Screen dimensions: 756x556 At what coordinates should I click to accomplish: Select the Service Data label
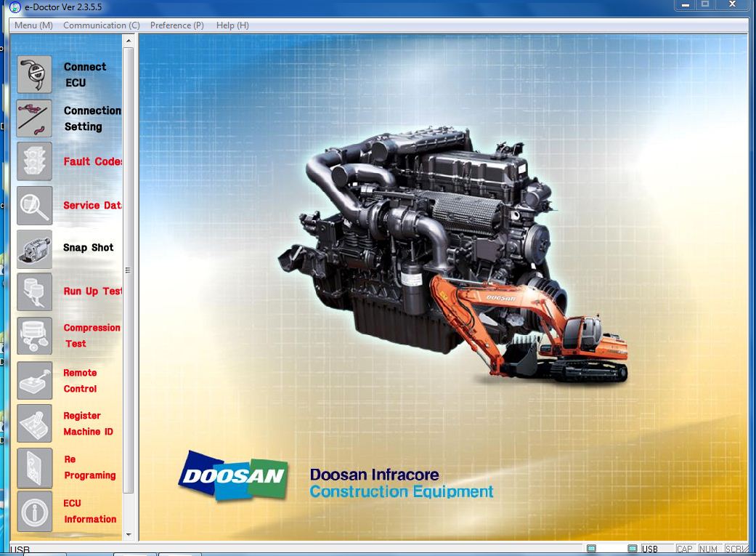click(x=92, y=206)
